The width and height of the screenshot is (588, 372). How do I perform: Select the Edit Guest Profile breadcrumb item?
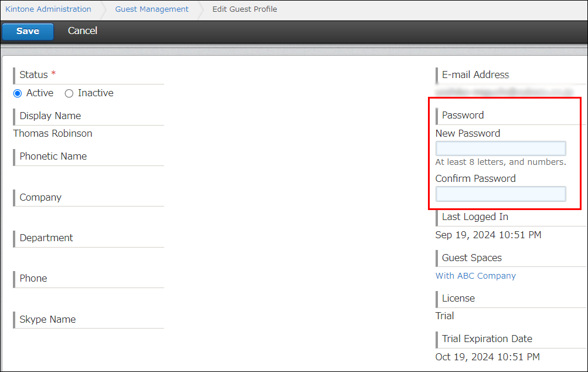[x=244, y=9]
